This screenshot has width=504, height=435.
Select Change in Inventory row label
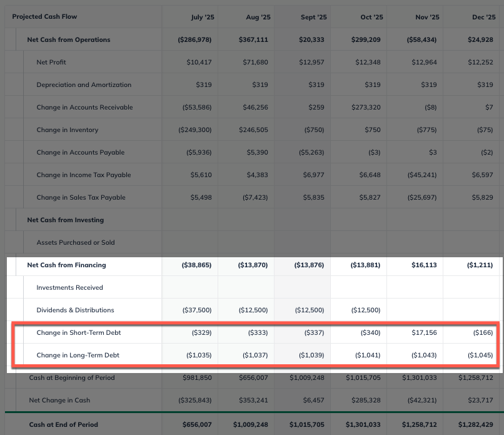click(67, 130)
